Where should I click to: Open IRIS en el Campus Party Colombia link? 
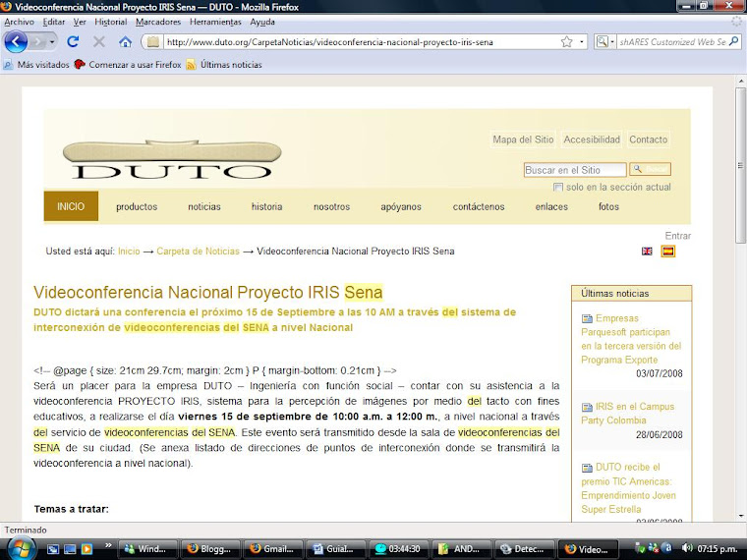point(627,414)
